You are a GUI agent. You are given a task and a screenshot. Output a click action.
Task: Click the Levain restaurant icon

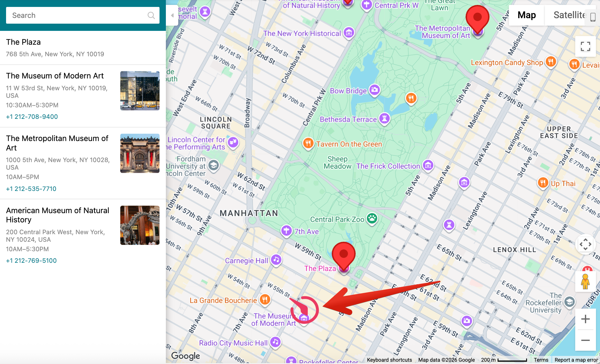point(574,64)
